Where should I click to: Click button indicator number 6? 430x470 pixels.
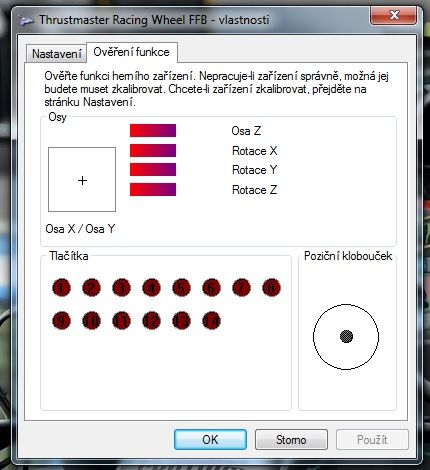[x=211, y=288]
